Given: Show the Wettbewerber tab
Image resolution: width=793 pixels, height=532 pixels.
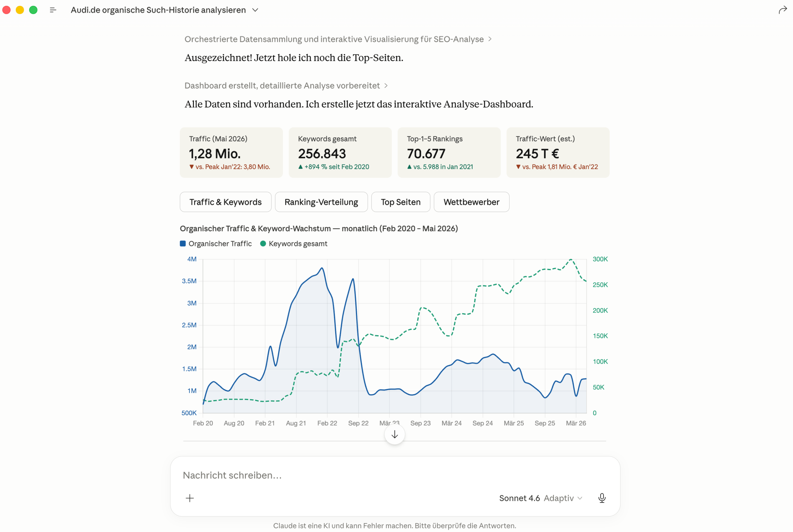Looking at the screenshot, I should 471,202.
